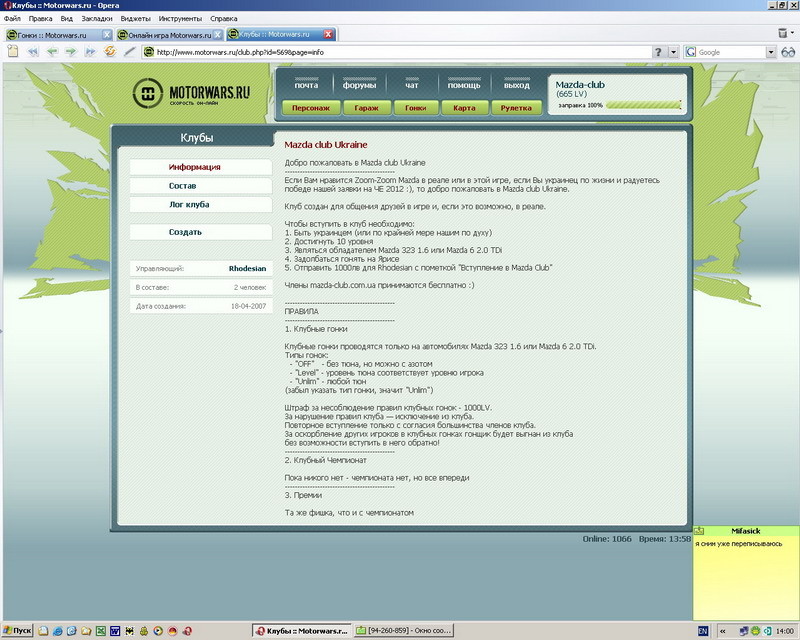Launch Excel from the quick launch bar
Viewport: 800px width, 640px height.
click(x=101, y=631)
